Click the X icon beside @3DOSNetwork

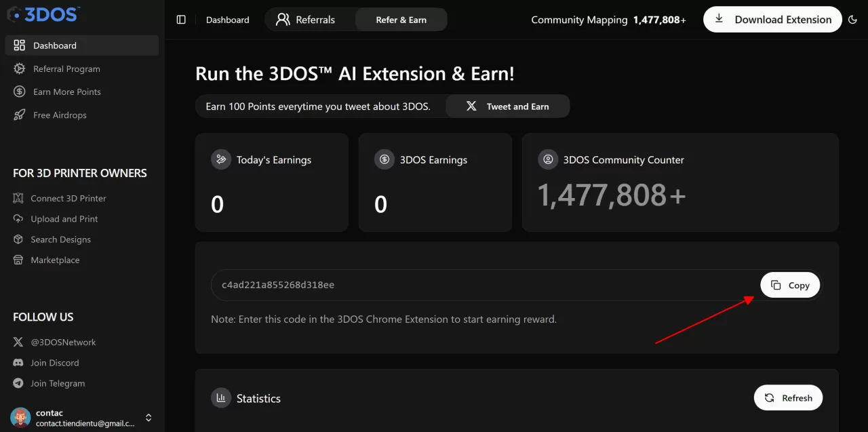18,342
